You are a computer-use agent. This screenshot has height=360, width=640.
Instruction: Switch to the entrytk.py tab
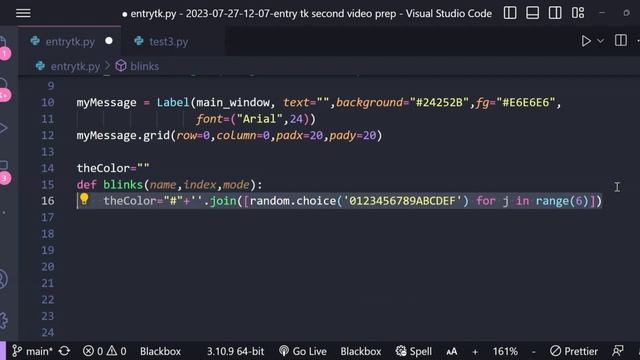tap(70, 41)
